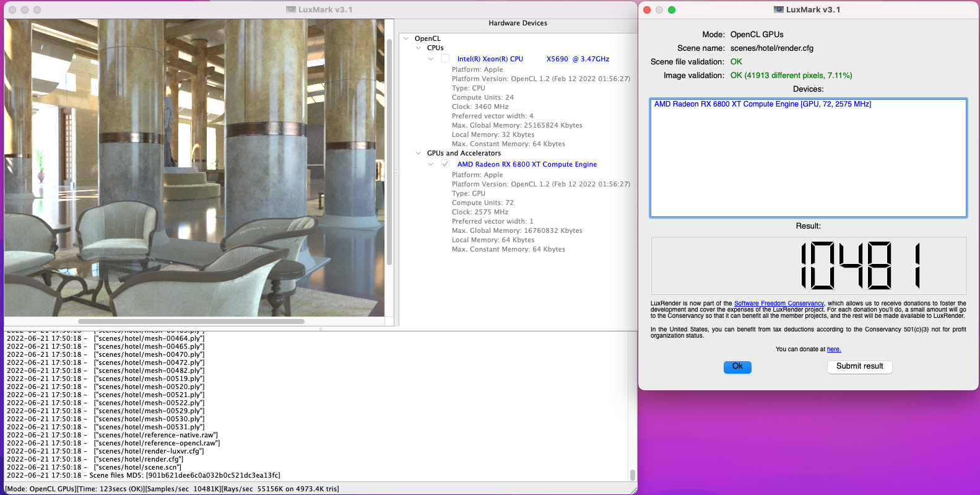Click the log line for reference-opencl.raw

click(114, 443)
